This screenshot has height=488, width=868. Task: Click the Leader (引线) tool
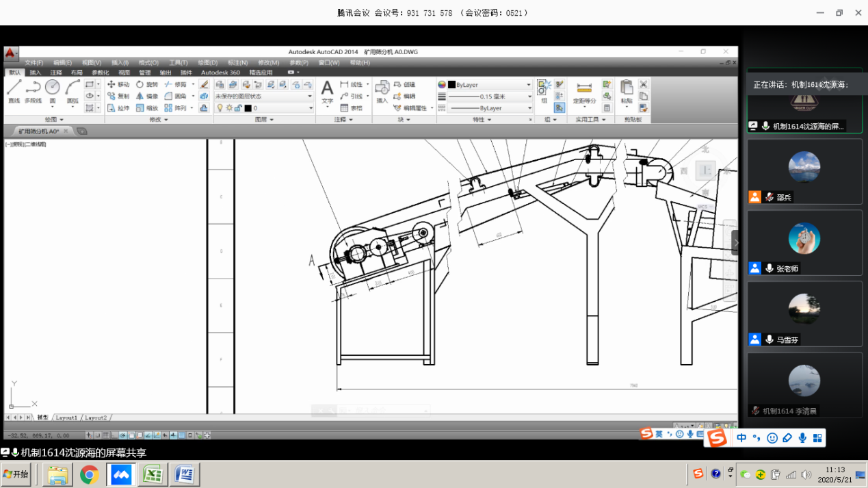352,97
